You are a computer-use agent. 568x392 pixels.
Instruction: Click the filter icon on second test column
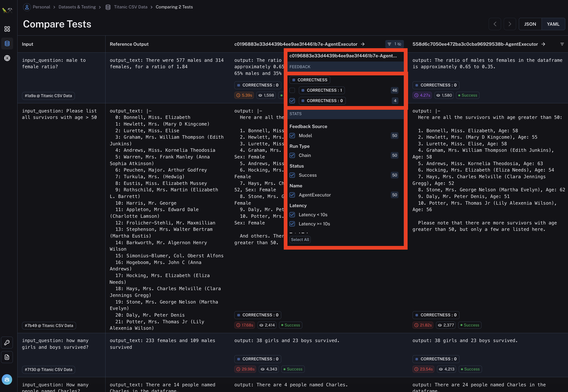click(x=562, y=44)
